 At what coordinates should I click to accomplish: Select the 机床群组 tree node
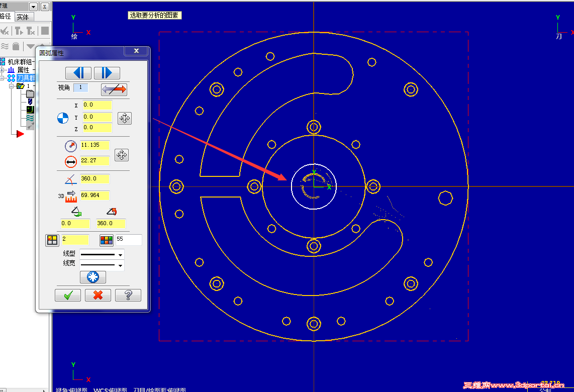[21, 62]
